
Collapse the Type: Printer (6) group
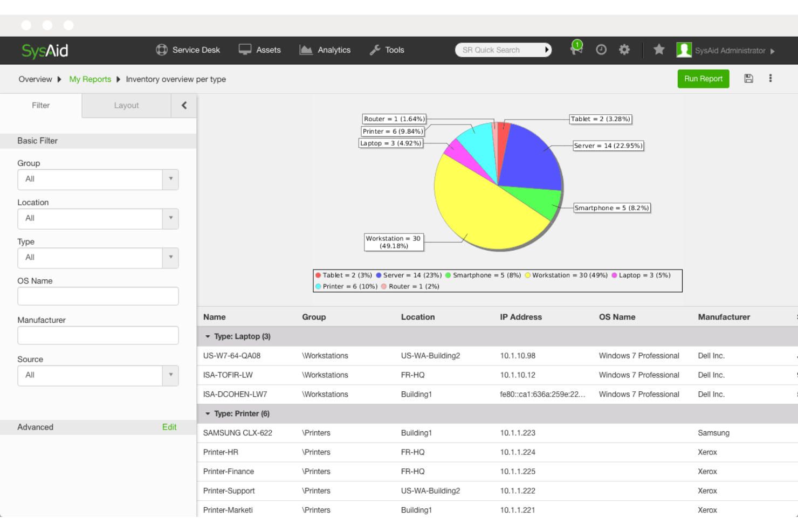[208, 413]
